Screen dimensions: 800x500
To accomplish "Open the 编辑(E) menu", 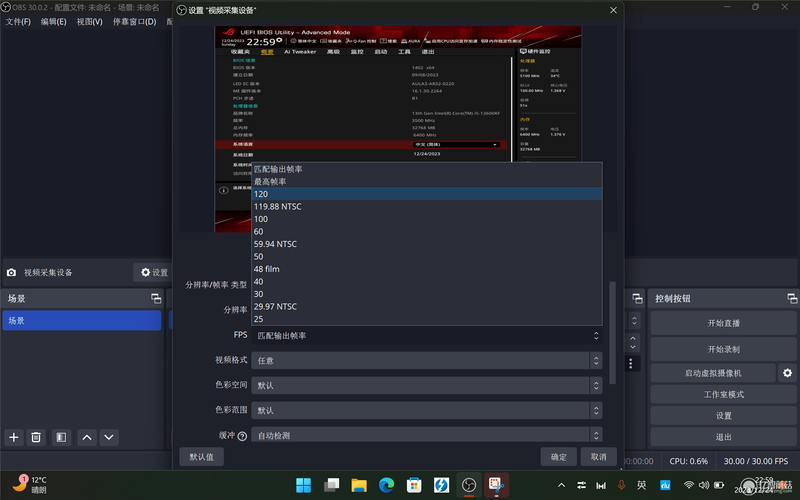I will pos(54,21).
